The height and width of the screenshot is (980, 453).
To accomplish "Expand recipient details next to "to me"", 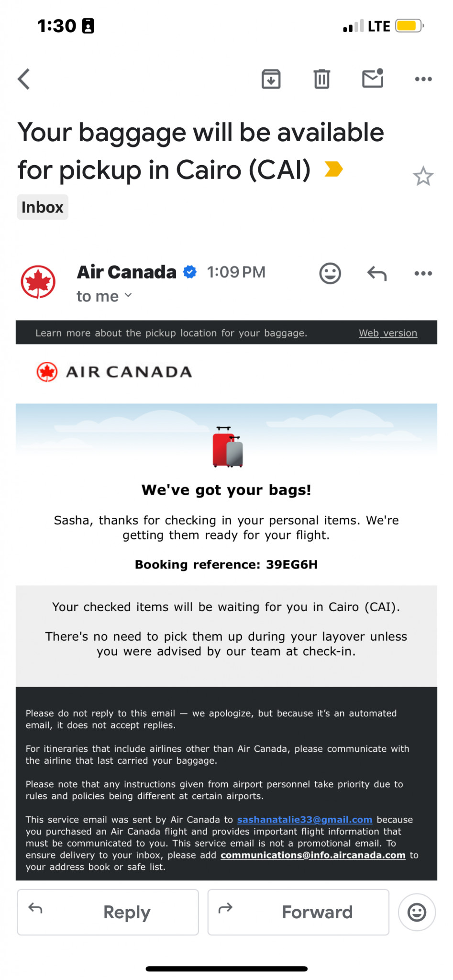I will 128,296.
